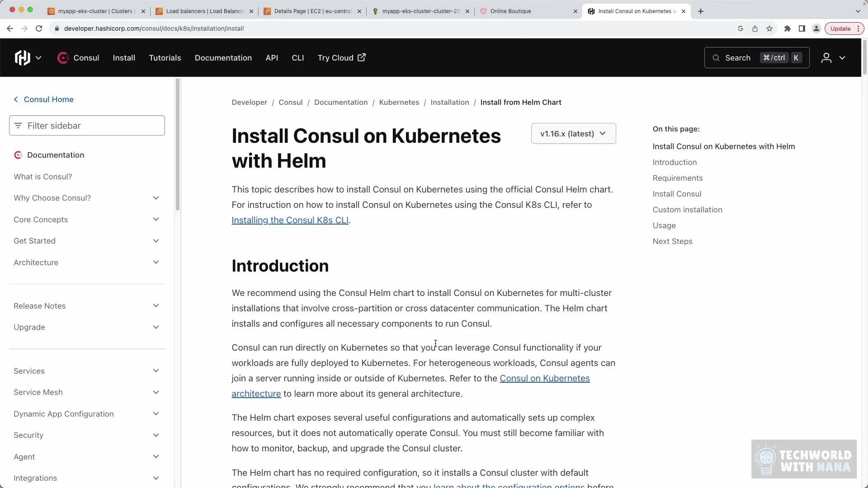
Task: Open the user account menu icon
Action: pyautogui.click(x=826, y=58)
